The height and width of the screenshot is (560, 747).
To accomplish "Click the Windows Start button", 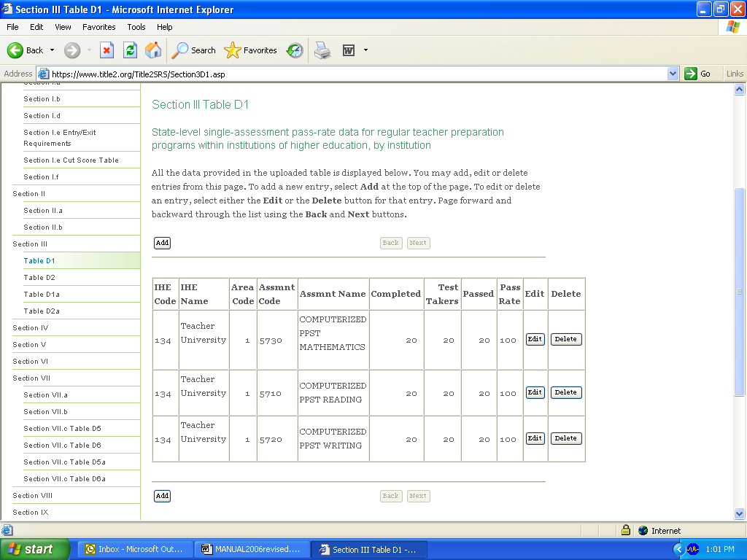I will coord(35,549).
